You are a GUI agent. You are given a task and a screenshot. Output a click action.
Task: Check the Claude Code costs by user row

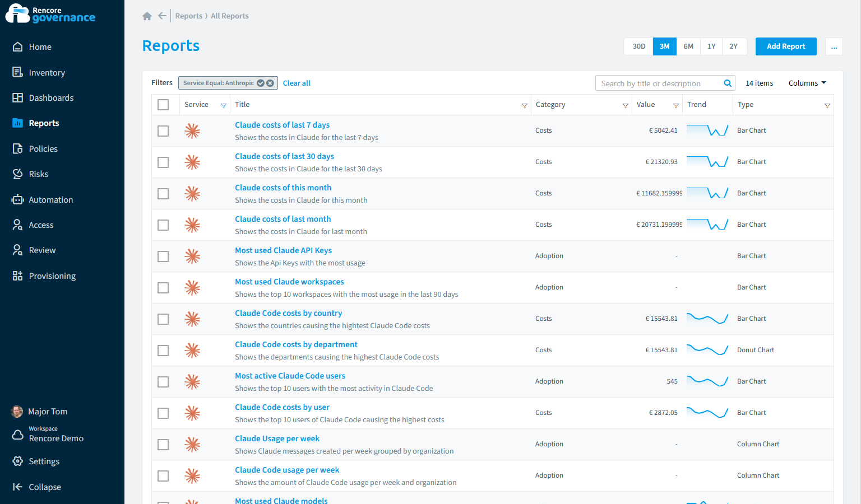click(163, 413)
